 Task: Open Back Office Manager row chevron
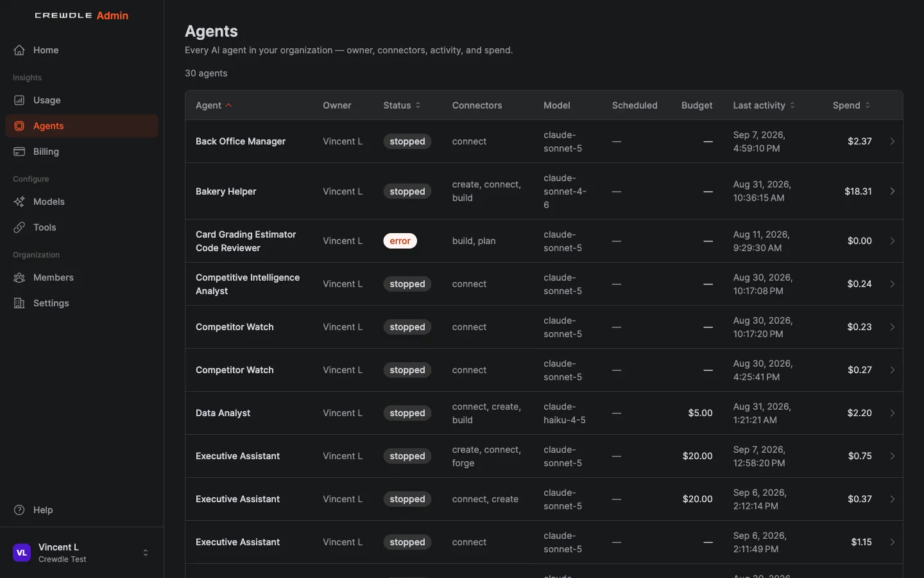892,141
